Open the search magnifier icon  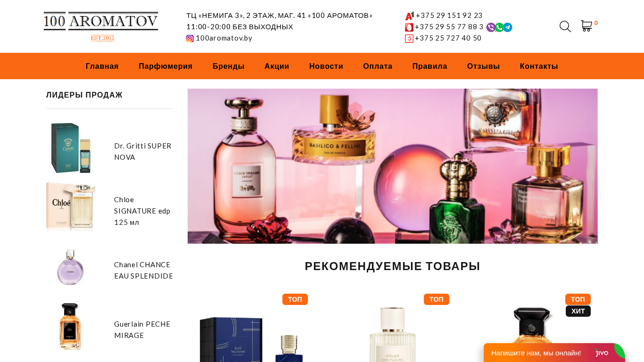[565, 26]
